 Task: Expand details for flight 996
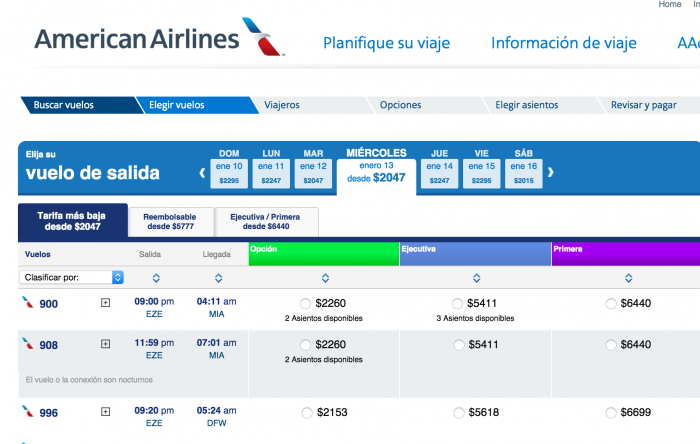tap(105, 411)
